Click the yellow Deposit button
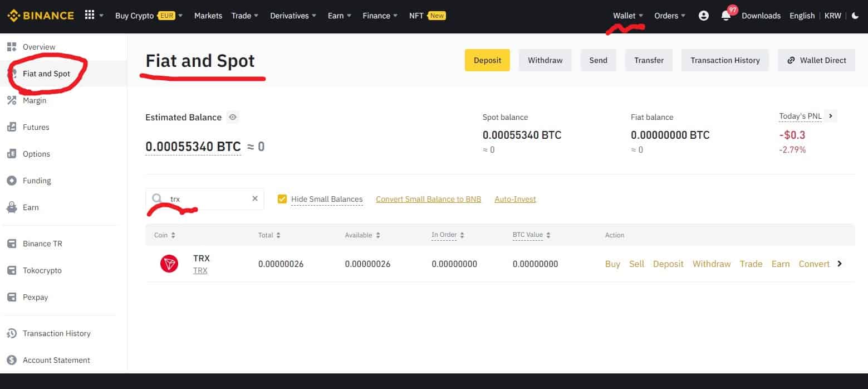Screen dimensions: 868x389 coord(487,60)
